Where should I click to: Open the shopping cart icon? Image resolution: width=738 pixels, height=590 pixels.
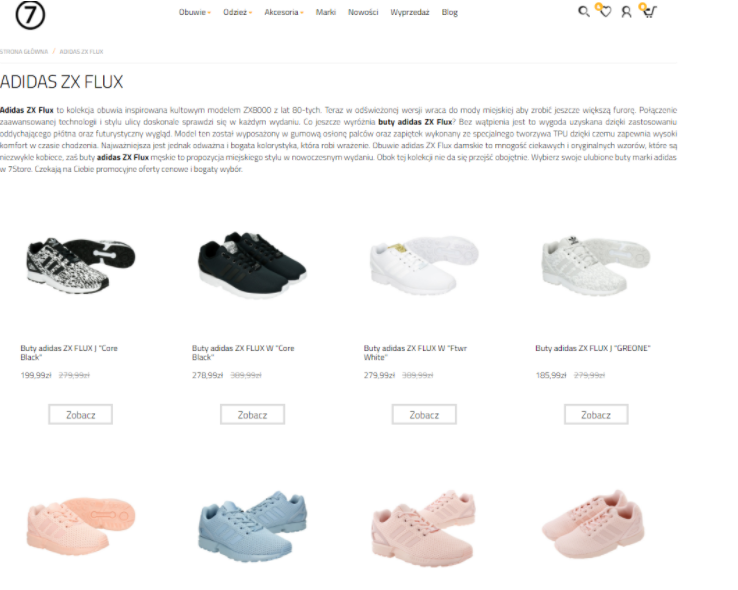point(649,12)
